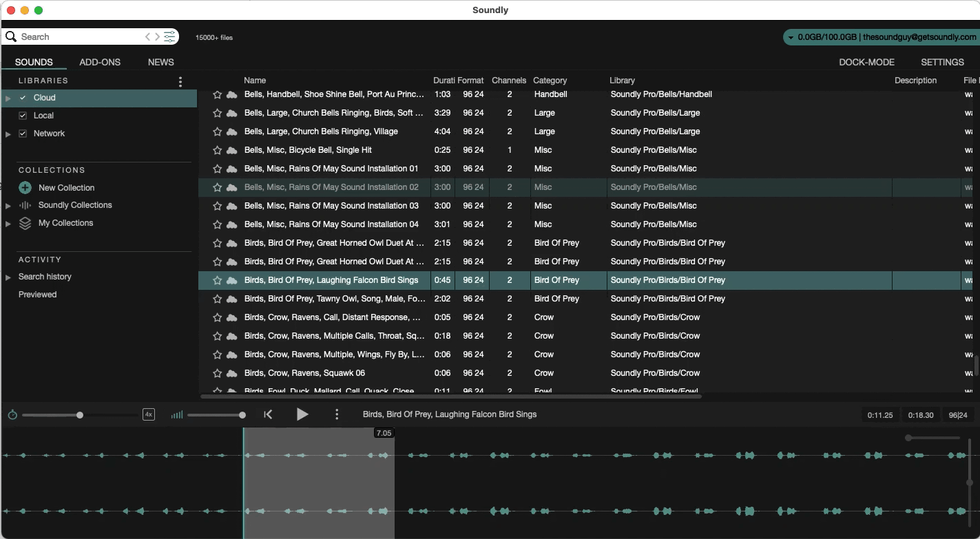Star the Laughing Falcon Bird Sings sound

(x=218, y=281)
